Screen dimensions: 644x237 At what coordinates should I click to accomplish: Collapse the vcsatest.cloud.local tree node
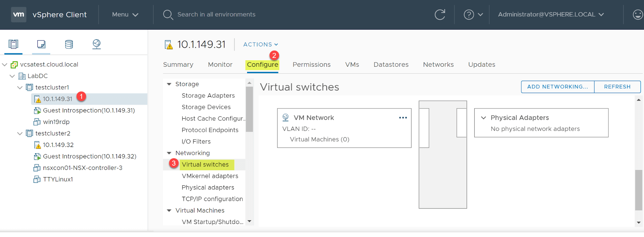point(5,65)
